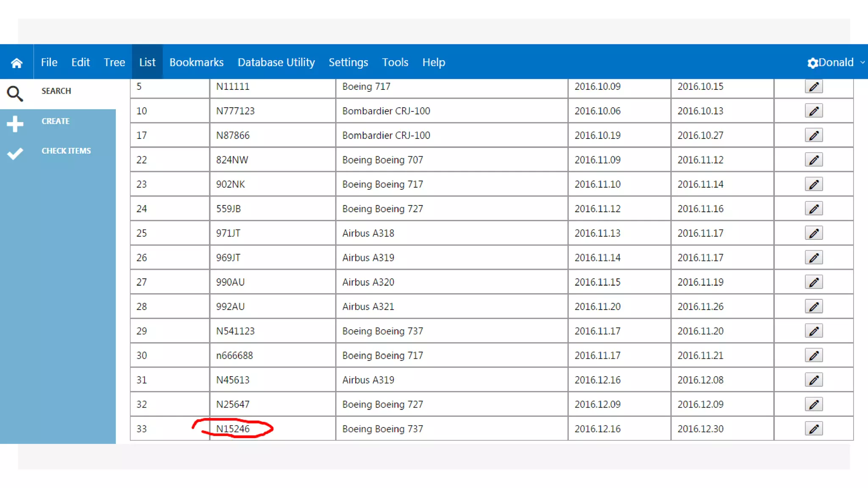Click the home icon in navbar
The image size is (868, 488).
tap(17, 63)
